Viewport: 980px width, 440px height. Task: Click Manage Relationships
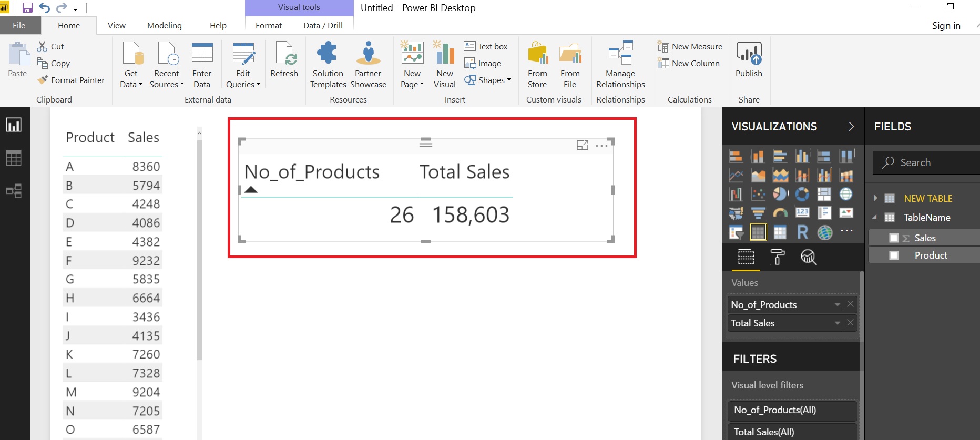pyautogui.click(x=620, y=64)
